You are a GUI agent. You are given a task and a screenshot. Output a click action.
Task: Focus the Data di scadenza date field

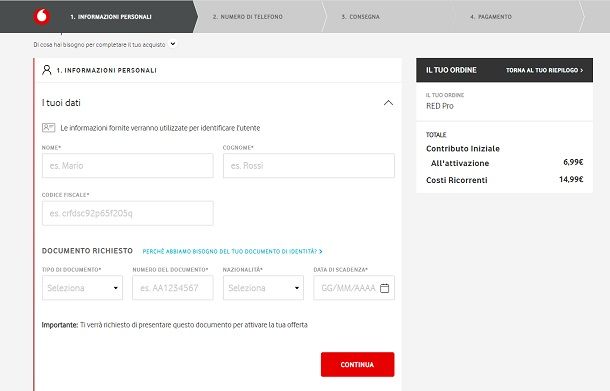click(x=354, y=288)
